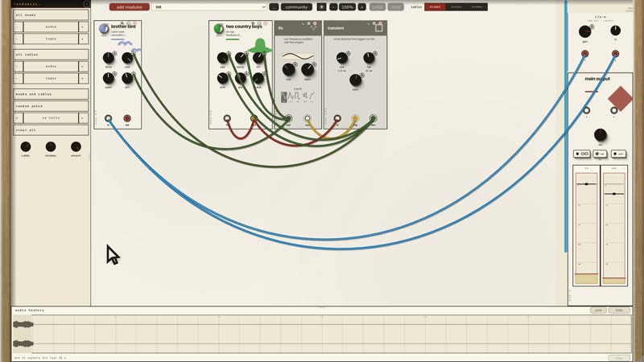Click transient rise knob
The image size is (644, 362).
(341, 59)
